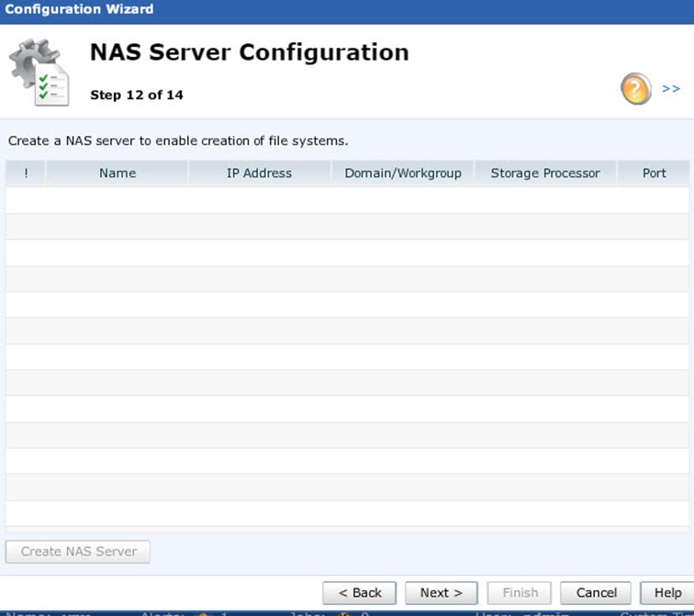Sort by the exclamation status column

click(x=26, y=173)
